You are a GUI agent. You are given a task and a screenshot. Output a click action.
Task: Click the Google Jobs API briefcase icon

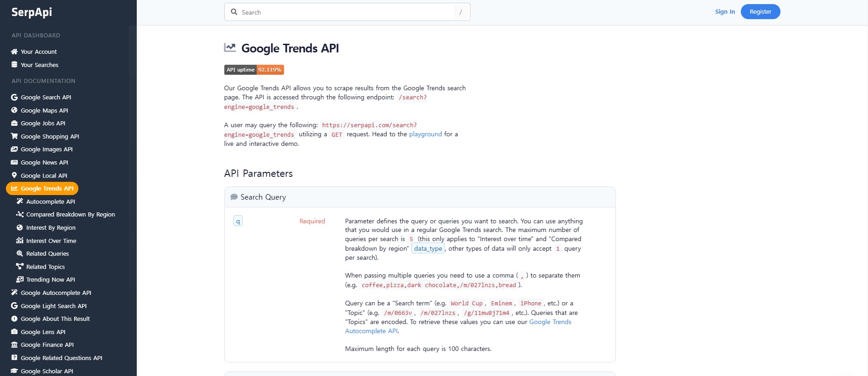[14, 123]
